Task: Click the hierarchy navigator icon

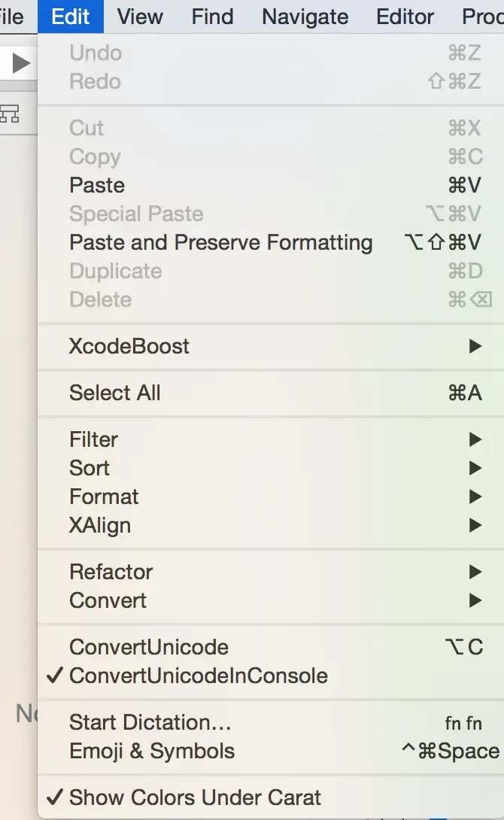Action: pyautogui.click(x=10, y=114)
